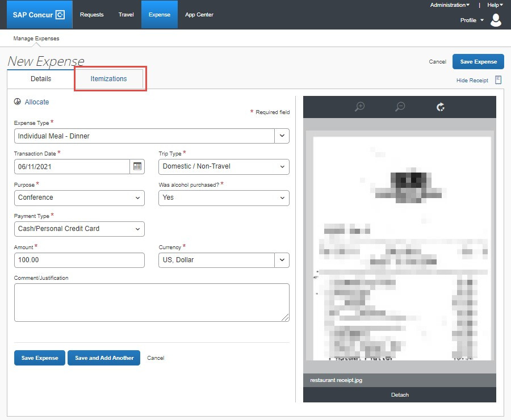Click the Allocate pie chart icon
The width and height of the screenshot is (511, 420).
click(18, 102)
